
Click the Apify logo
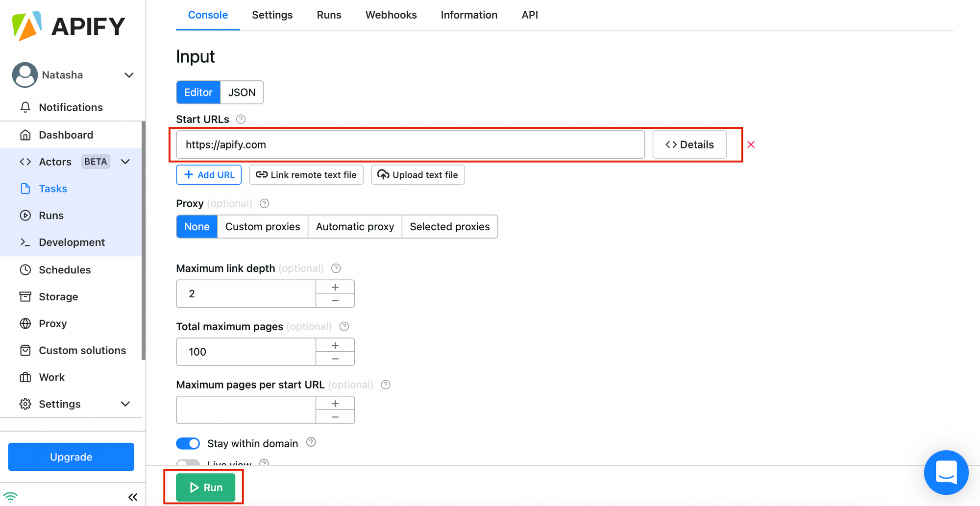(x=69, y=26)
